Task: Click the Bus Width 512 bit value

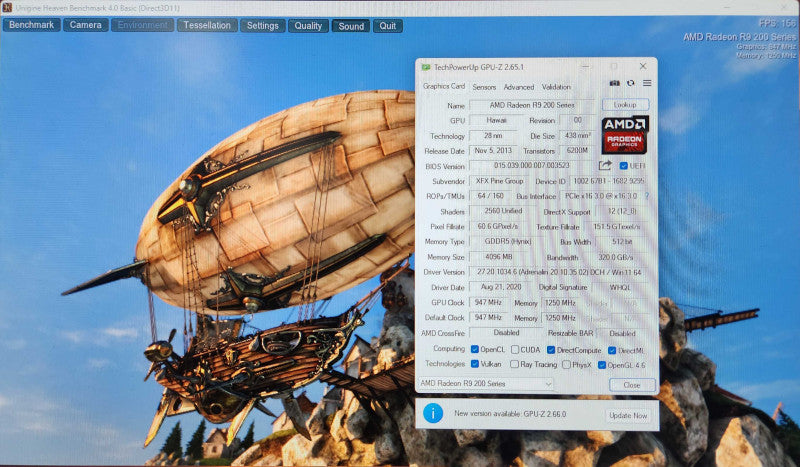Action: (x=621, y=242)
